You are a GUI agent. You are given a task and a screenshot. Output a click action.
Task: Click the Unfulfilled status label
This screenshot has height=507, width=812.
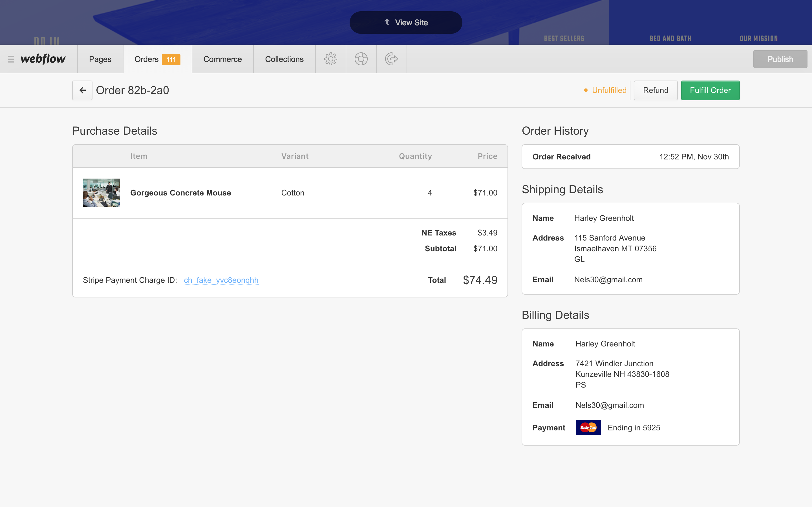pos(609,90)
